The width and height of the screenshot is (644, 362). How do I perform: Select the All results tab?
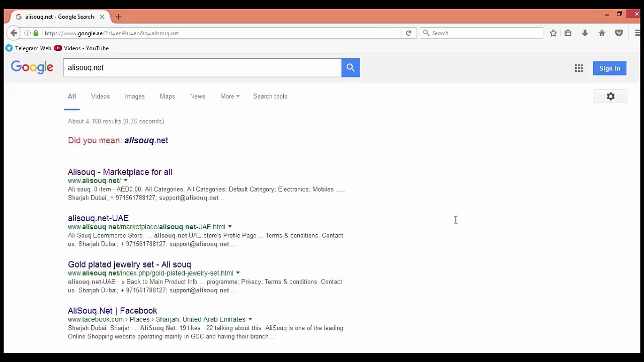pyautogui.click(x=72, y=97)
